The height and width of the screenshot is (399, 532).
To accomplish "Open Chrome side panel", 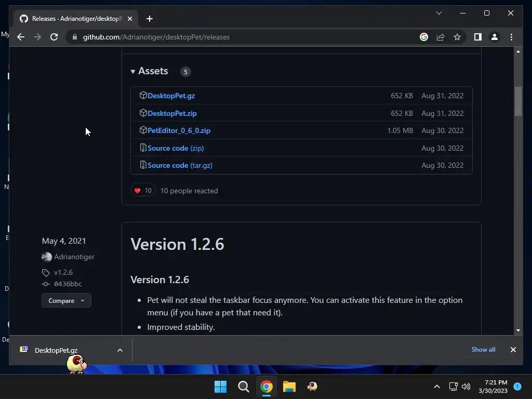I will (478, 37).
